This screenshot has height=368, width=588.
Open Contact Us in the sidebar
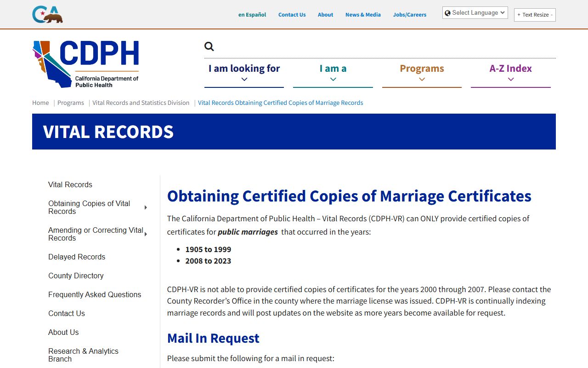(x=67, y=313)
